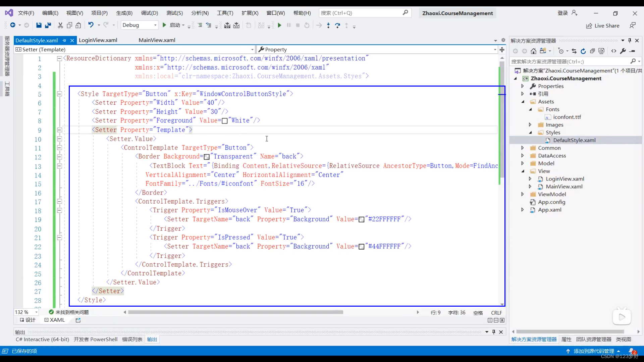Image resolution: width=644 pixels, height=362 pixels.
Task: Click the White color swatch on line 8
Action: 225,121
